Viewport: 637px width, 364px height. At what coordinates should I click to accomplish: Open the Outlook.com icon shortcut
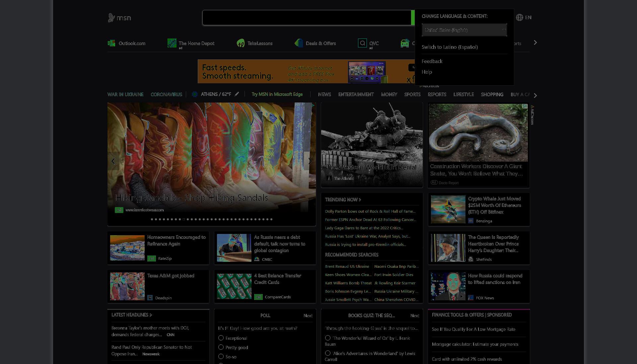[111, 43]
